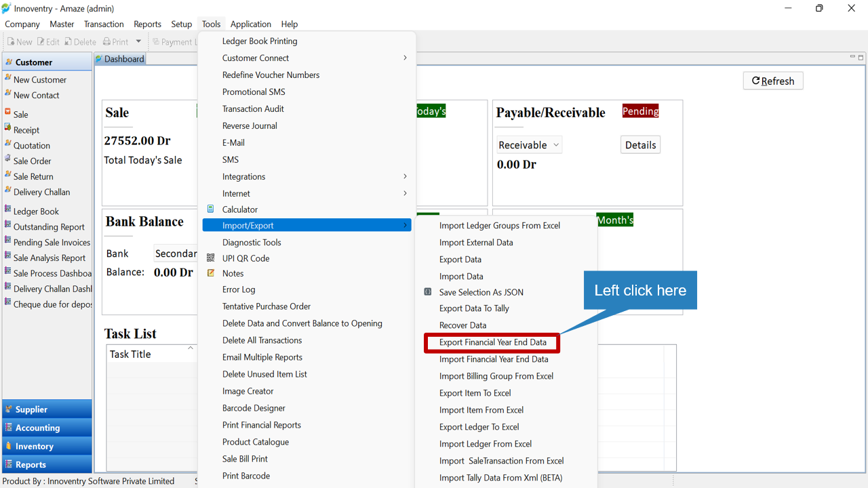Image resolution: width=868 pixels, height=488 pixels.
Task: Open the Ledger Book report shortcut
Action: [36, 211]
